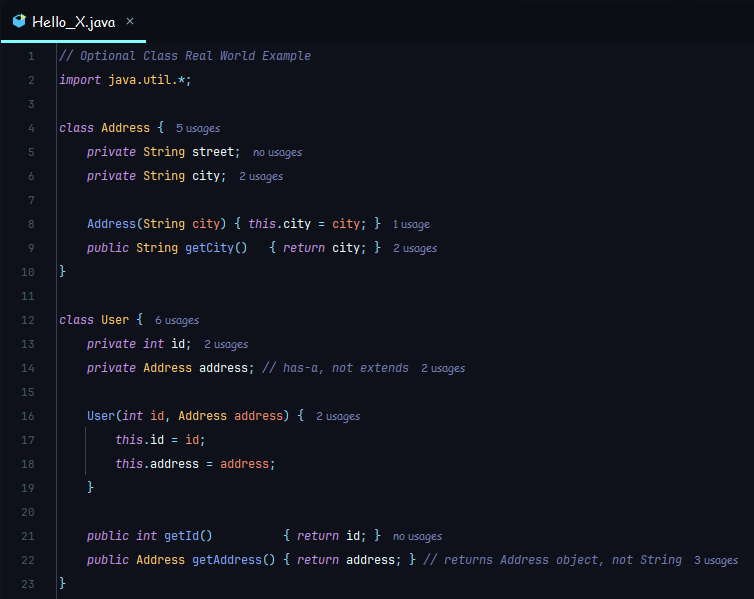This screenshot has height=599, width=754.
Task: Click line number 16 in gutter
Action: click(28, 416)
